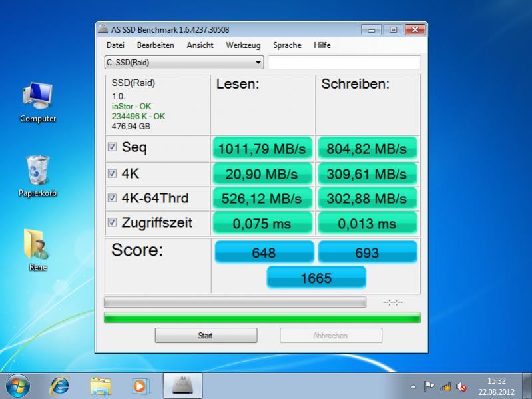Screen dimensions: 532x399
Task: Click the empty text field beside drive dropdown
Action: (344, 63)
